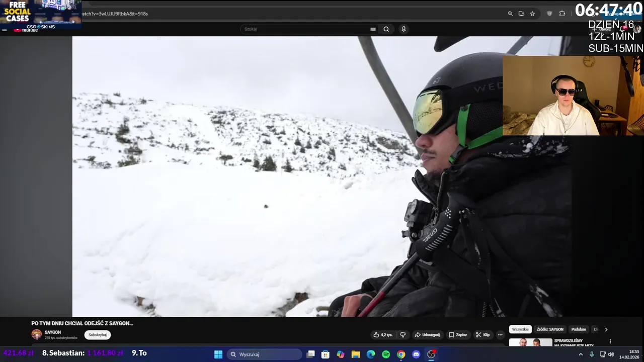Select the Wszystkie filter chip

(x=520, y=329)
